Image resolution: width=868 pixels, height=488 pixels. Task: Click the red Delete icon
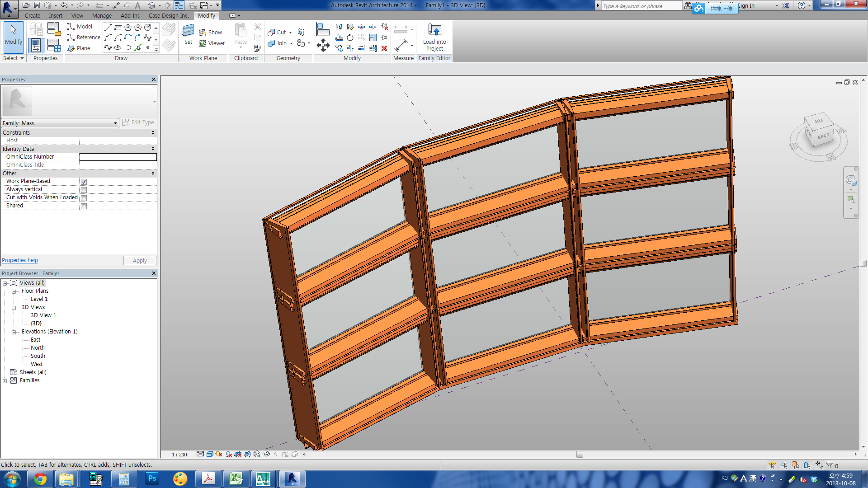[x=384, y=48]
